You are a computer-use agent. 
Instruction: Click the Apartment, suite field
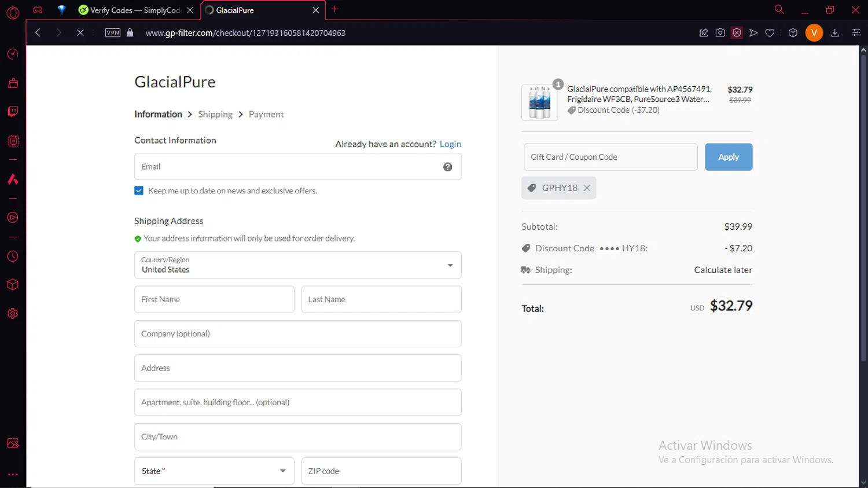point(297,402)
